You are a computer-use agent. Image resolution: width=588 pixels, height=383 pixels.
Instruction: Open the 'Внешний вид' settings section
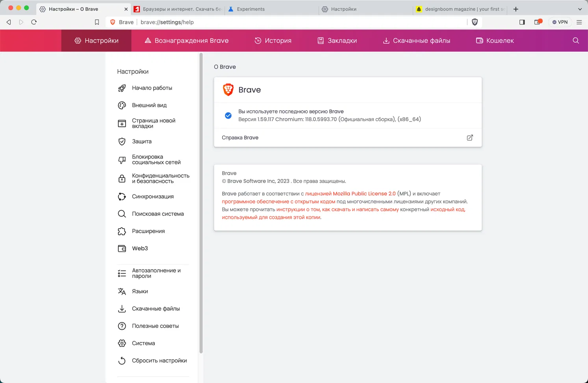coord(149,105)
